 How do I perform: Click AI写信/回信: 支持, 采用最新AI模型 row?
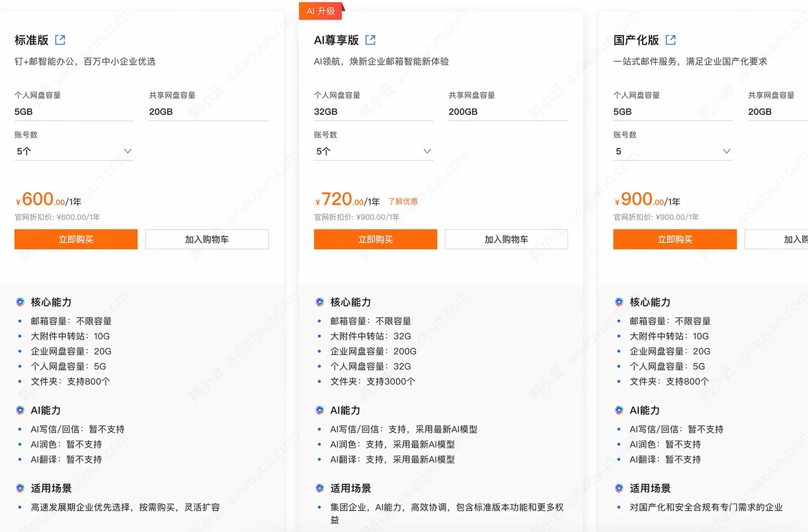(x=404, y=429)
